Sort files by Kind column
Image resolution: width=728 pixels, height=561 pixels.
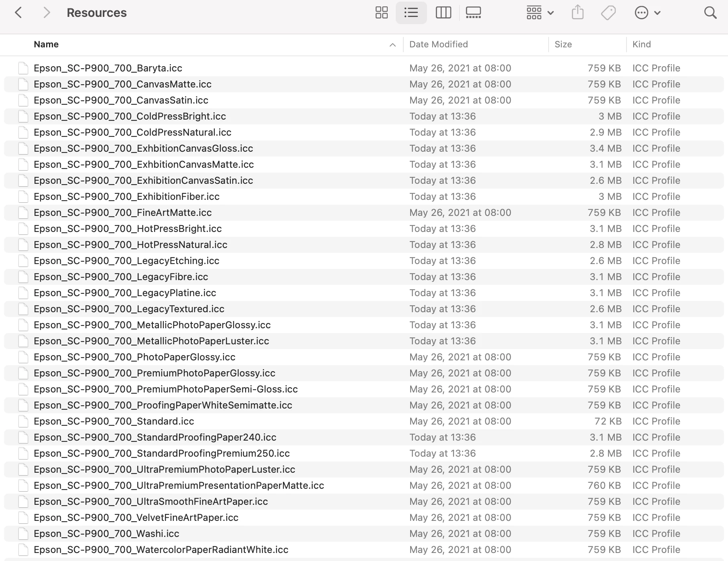pos(642,45)
